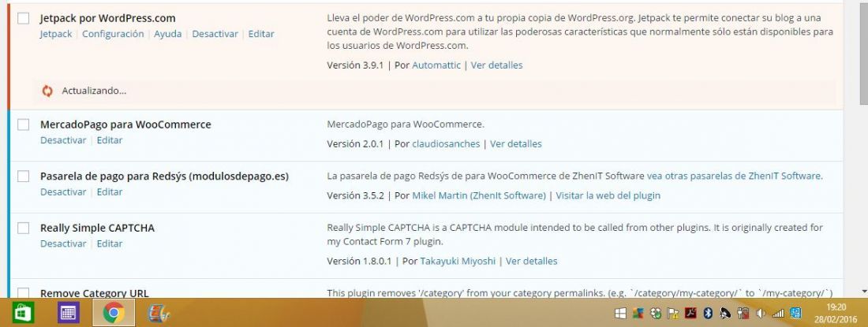Open Mikel Martin (ZhenIt Software) link
Viewport: 868px width, 327px height.
[479, 195]
